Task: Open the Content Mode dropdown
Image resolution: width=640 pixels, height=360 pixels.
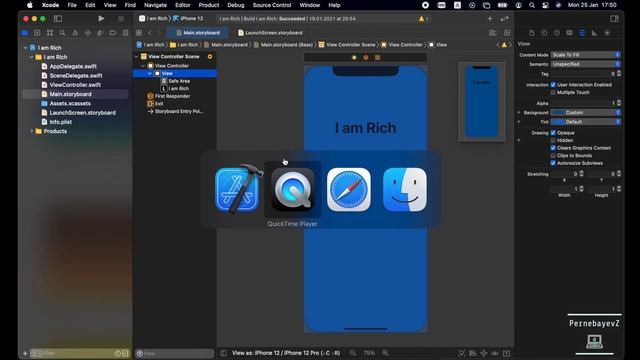Action: point(586,55)
